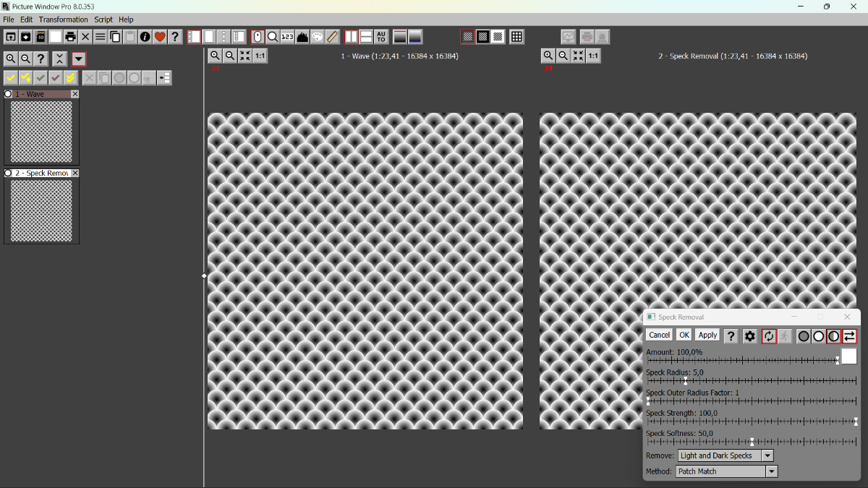Open the Script menu
The width and height of the screenshot is (868, 488).
[x=103, y=20]
